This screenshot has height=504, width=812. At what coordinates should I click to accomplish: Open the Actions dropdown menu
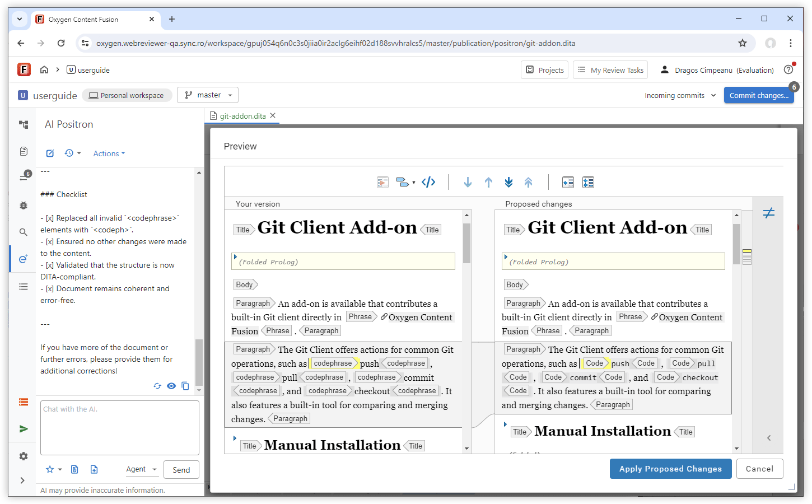109,153
